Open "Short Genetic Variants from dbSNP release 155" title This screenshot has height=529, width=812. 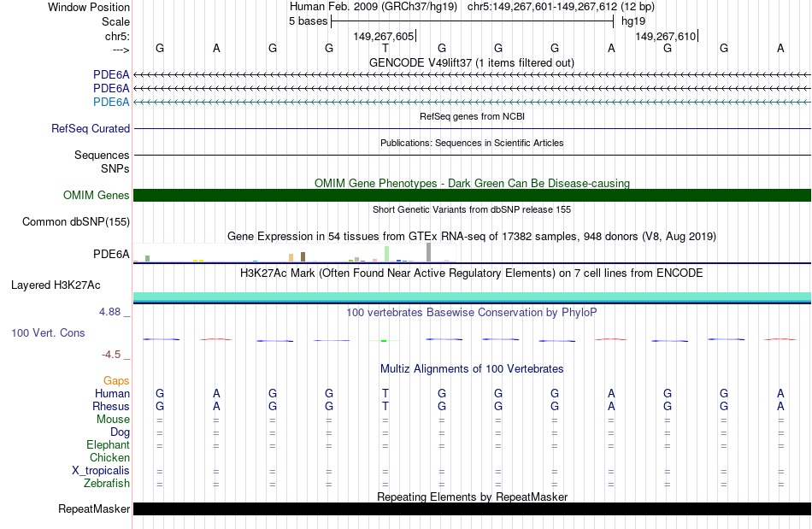click(472, 209)
